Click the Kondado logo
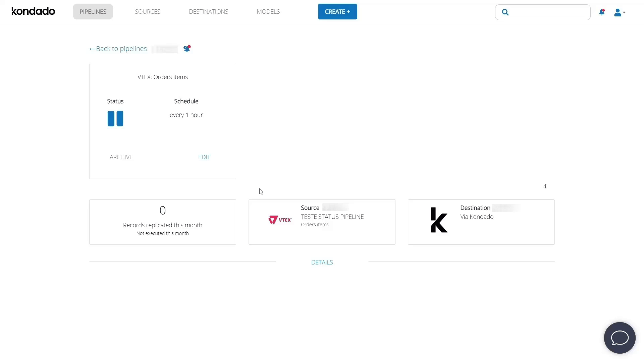 coord(33,11)
